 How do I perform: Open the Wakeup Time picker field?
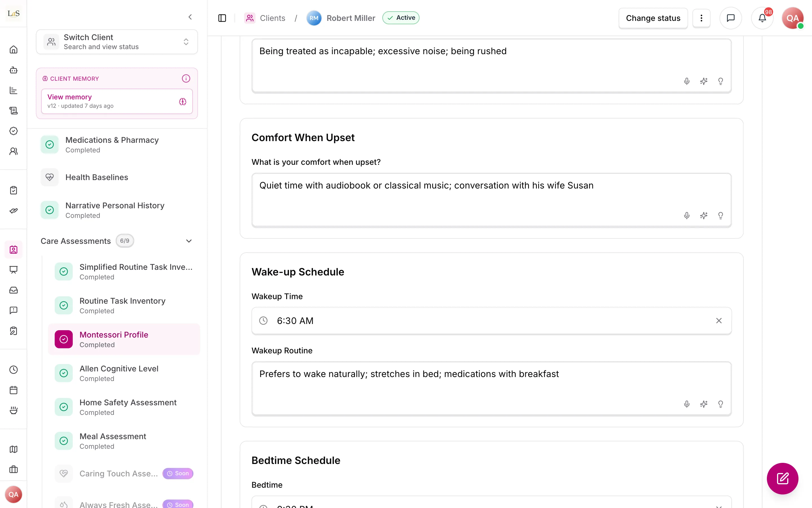(491, 321)
